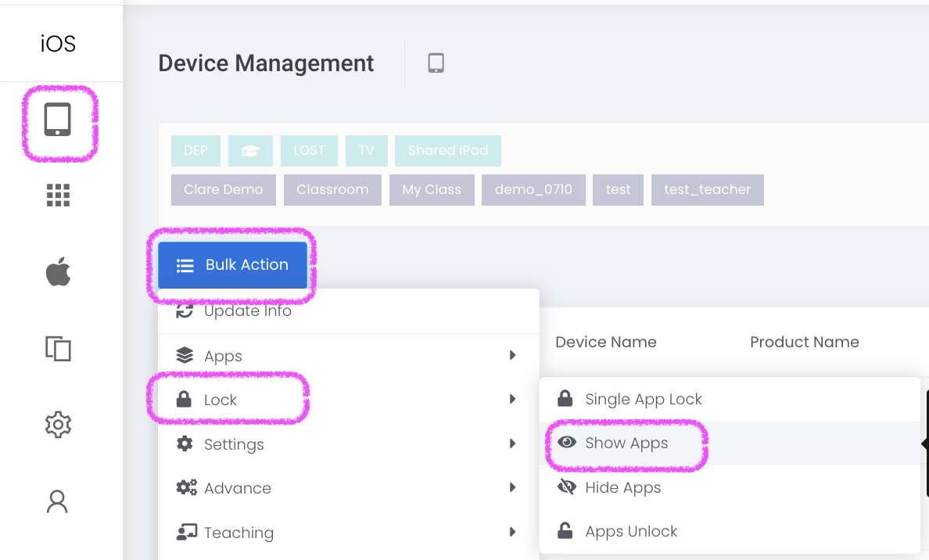
Task: Open the Settings submenu entry
Action: tap(349, 443)
